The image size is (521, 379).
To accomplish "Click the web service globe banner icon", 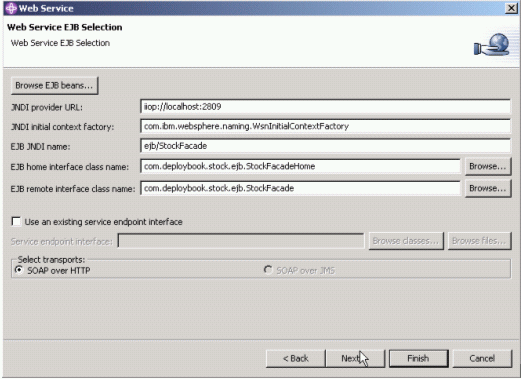I will click(x=492, y=45).
